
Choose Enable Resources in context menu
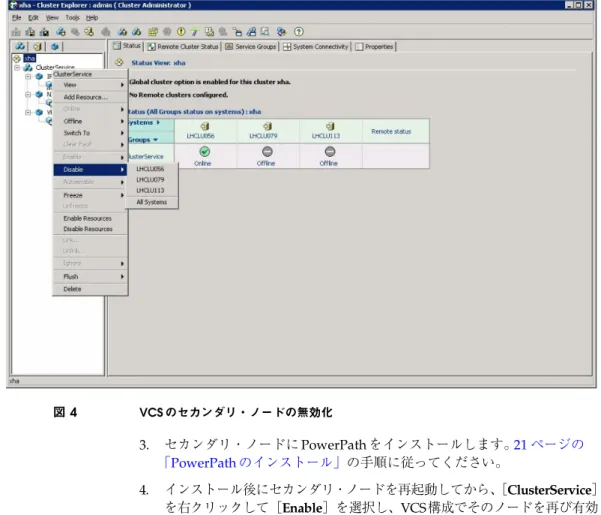pos(90,218)
